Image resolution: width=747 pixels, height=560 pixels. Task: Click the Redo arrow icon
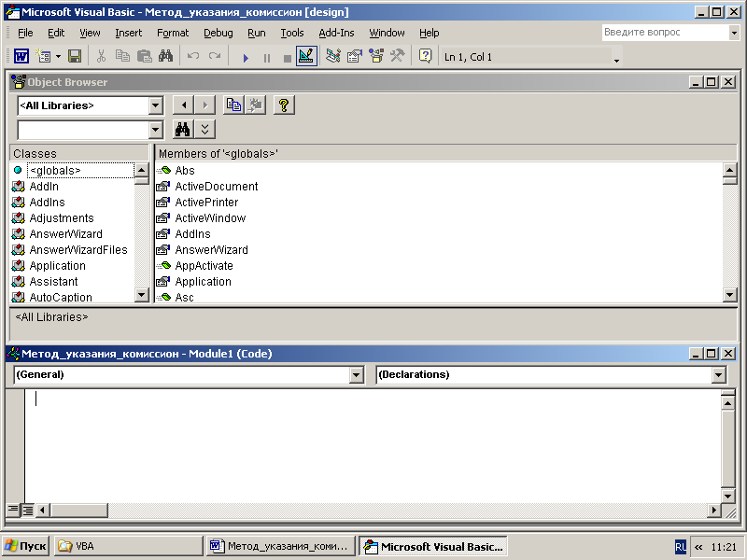tap(215, 57)
